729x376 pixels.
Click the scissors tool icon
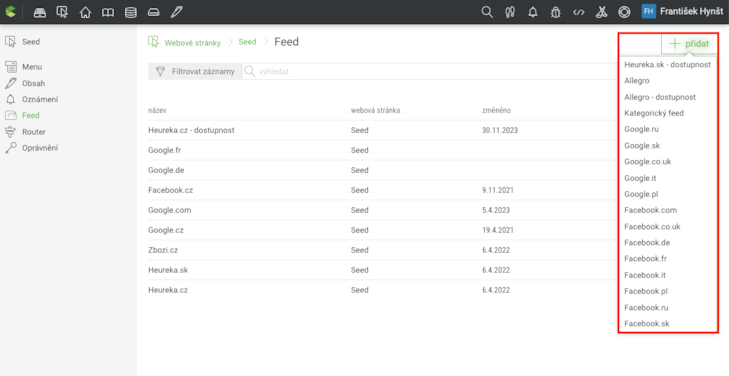point(601,12)
